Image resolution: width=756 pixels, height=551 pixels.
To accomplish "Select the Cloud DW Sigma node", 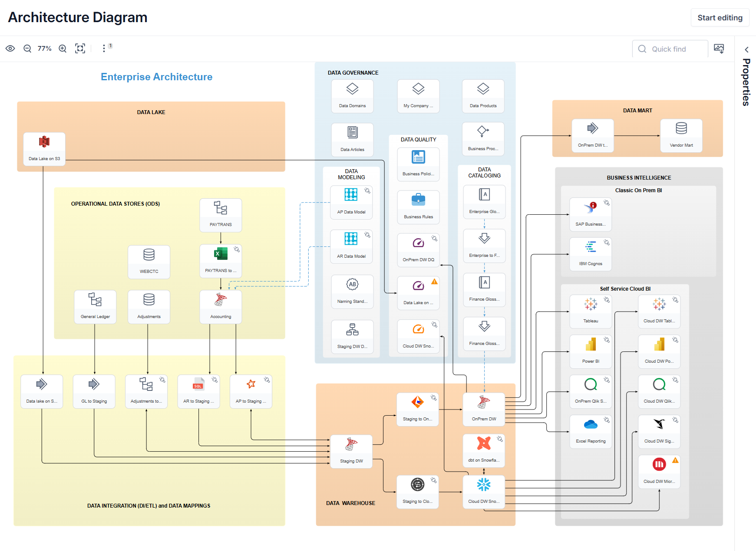I will (x=659, y=431).
